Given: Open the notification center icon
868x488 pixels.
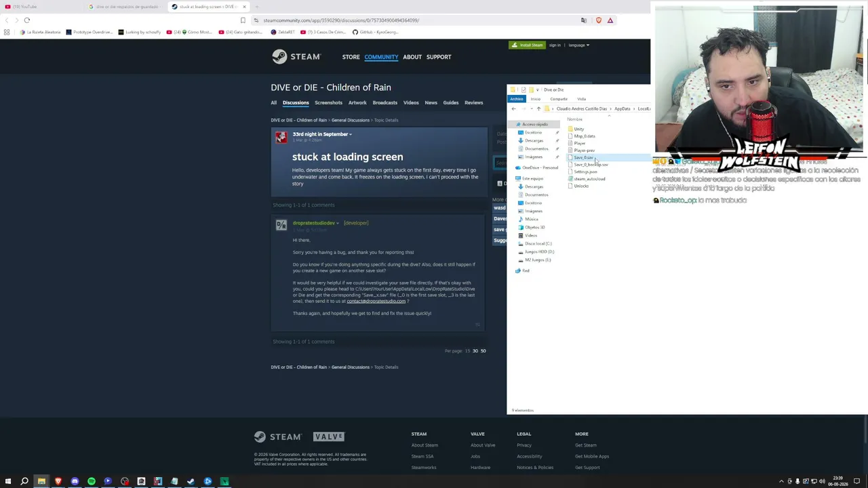Looking at the screenshot, I should click(x=857, y=481).
